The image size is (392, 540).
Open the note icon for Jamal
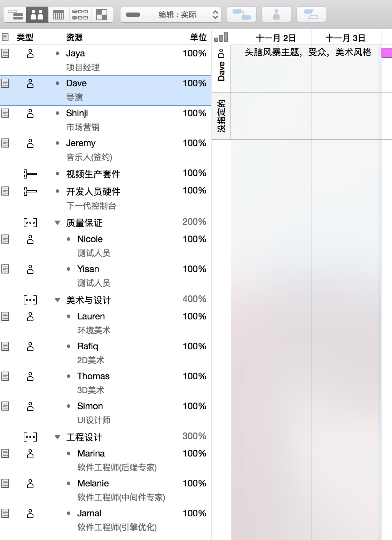(5, 513)
